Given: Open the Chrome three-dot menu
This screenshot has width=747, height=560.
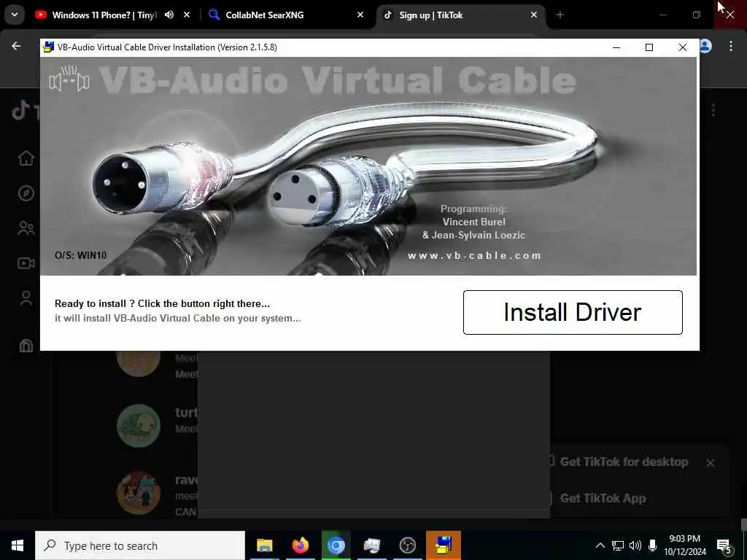Looking at the screenshot, I should [x=731, y=46].
